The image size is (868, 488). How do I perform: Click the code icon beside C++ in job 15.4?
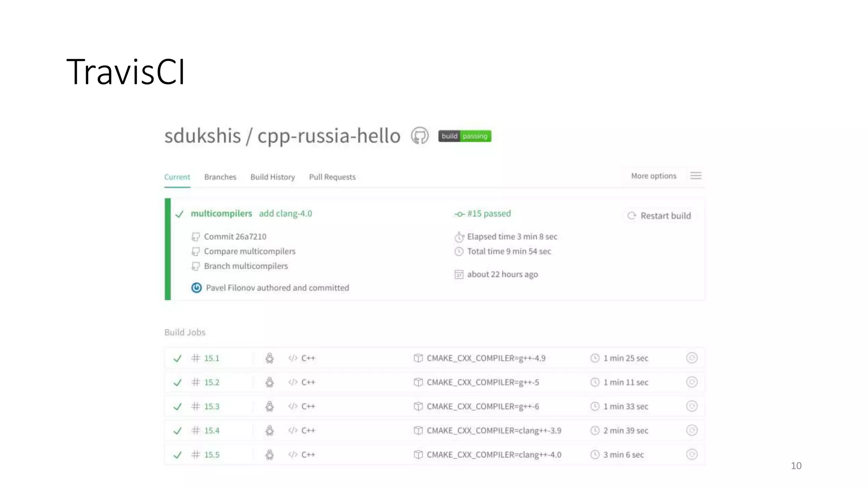point(293,430)
